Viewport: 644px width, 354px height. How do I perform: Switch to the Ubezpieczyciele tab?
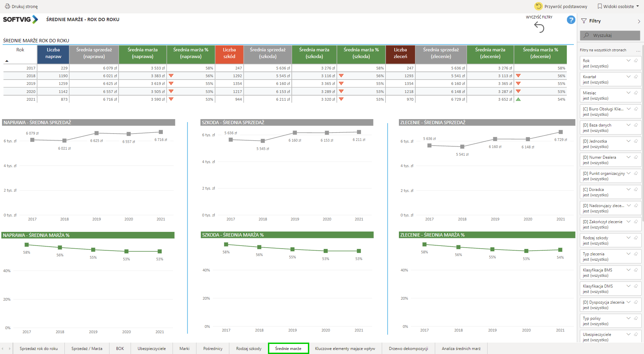151,349
